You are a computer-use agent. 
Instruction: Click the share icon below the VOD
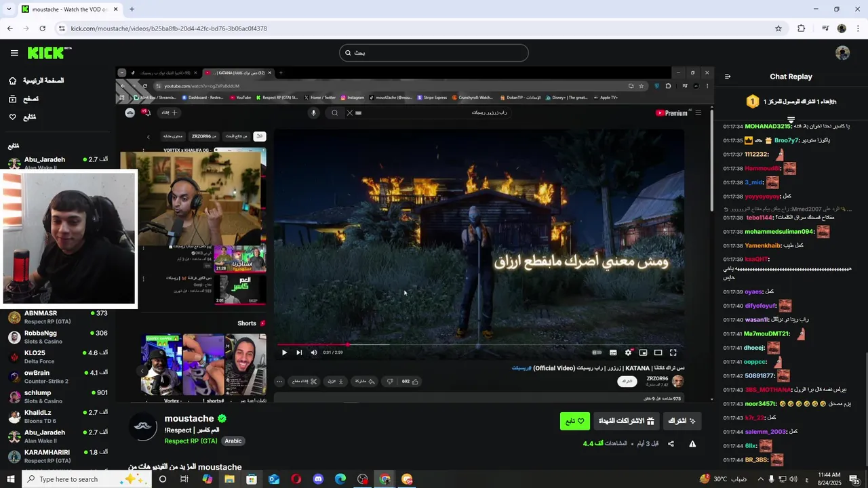coord(671,444)
